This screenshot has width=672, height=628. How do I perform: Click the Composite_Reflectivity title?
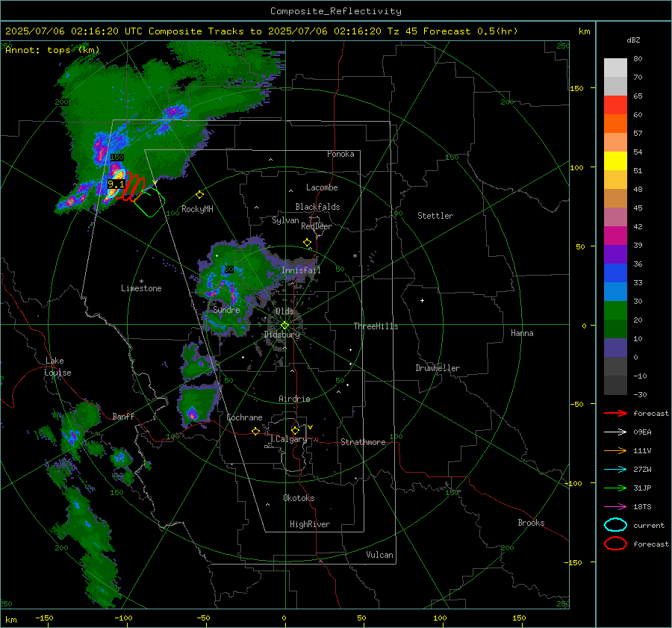[335, 11]
